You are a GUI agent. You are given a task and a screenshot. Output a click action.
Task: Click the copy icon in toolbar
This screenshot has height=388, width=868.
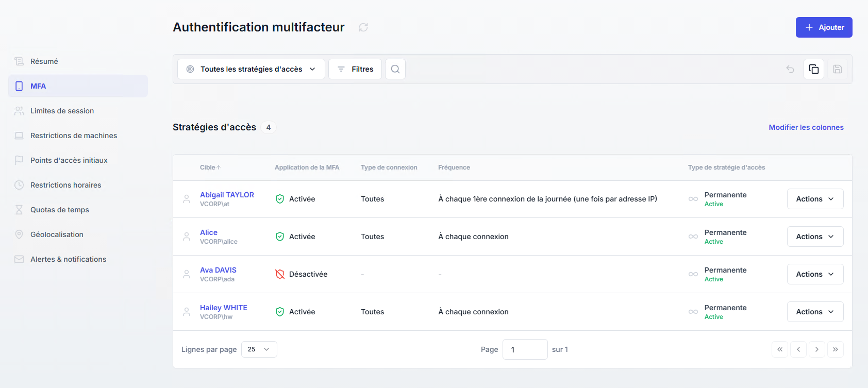814,69
